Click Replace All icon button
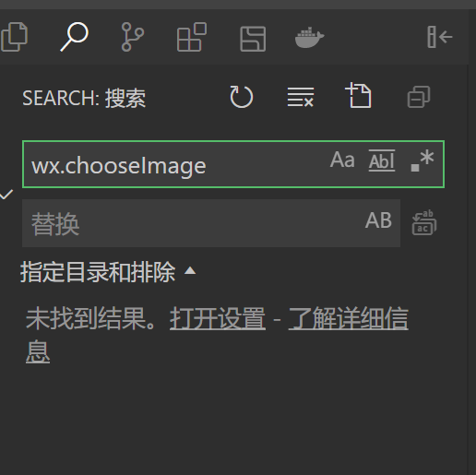The image size is (476, 475). click(424, 222)
